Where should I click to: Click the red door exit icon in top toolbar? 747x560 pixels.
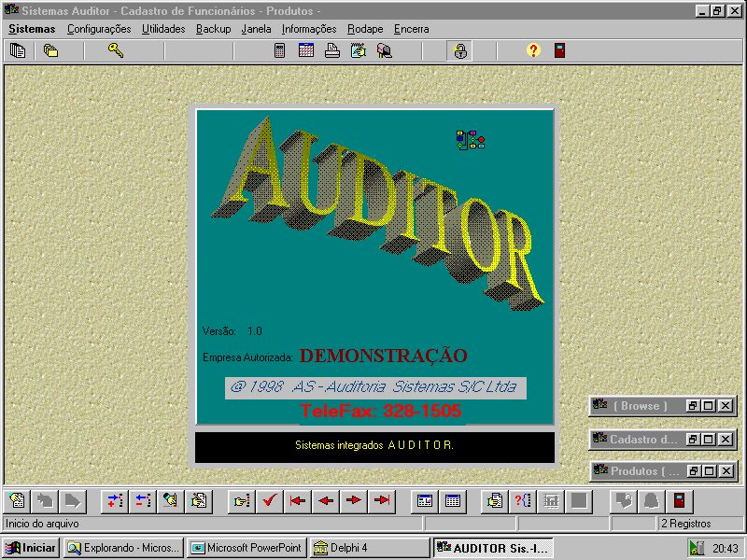559,50
